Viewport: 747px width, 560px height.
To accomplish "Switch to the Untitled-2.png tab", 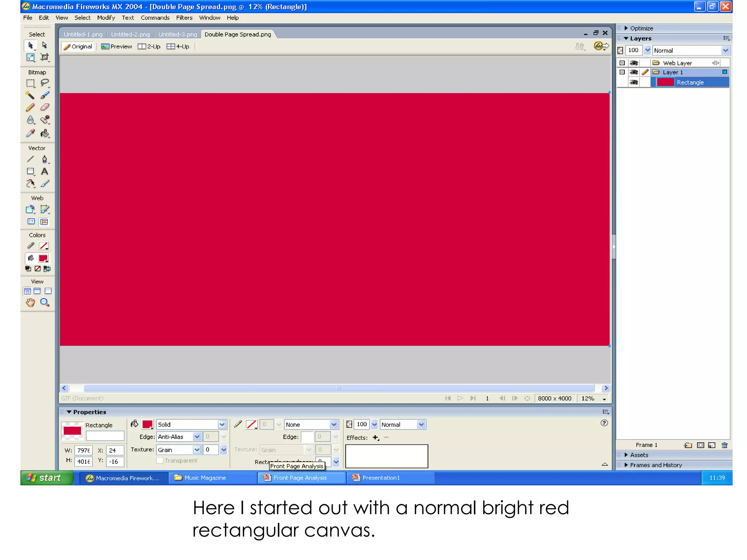I will (130, 34).
